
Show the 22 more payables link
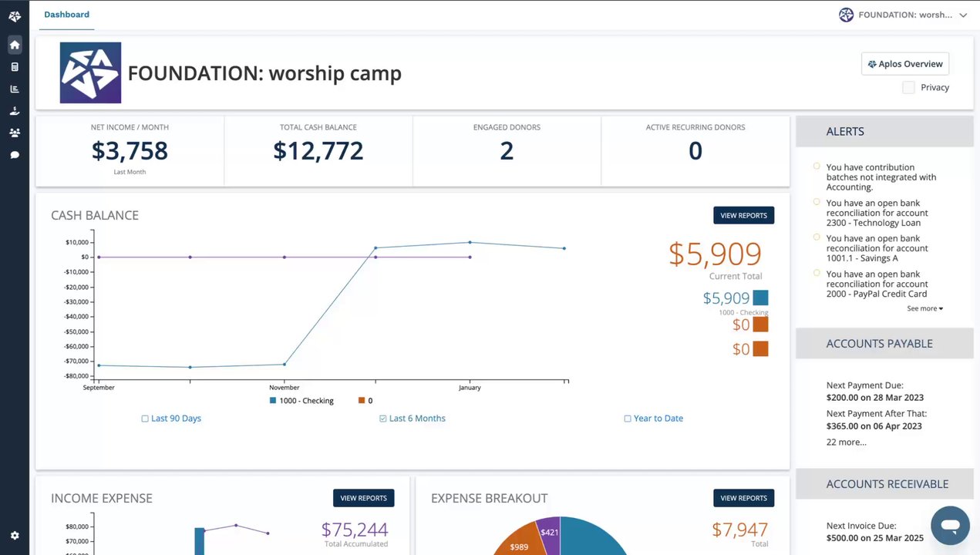pos(846,442)
